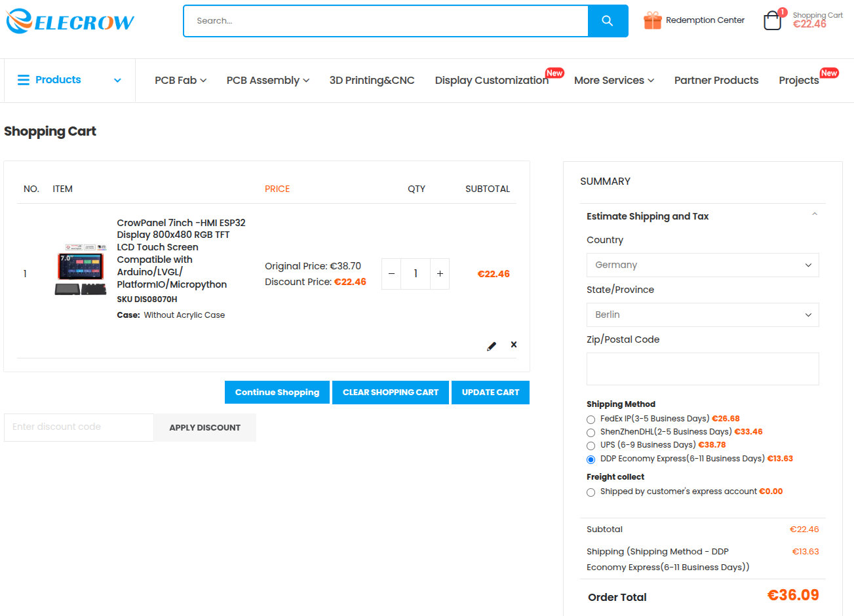The image size is (854, 616).
Task: Collapse Estimate Shipping and Tax section
Action: pyautogui.click(x=815, y=214)
